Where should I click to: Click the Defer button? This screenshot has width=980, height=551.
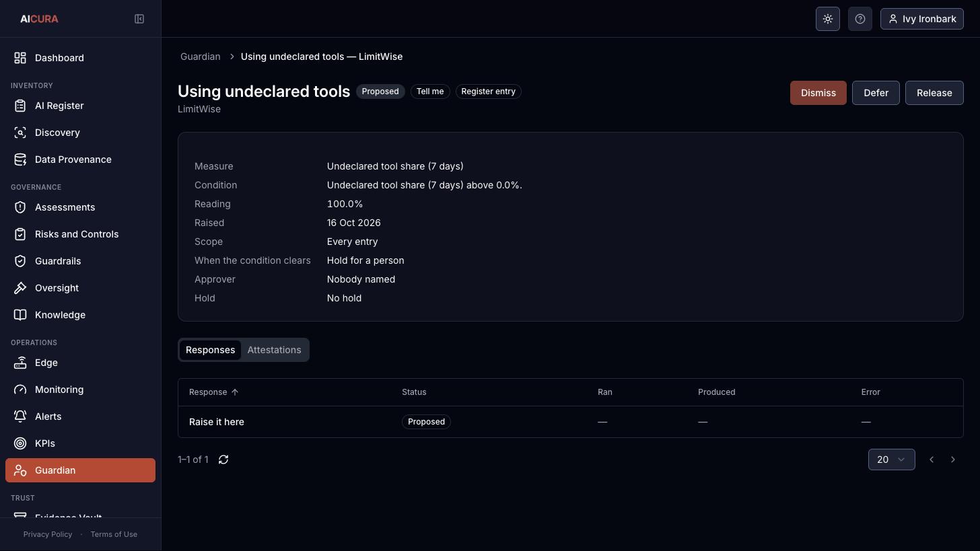point(876,93)
